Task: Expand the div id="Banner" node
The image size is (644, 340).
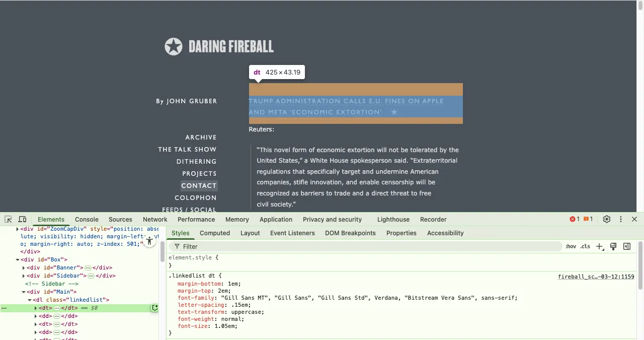Action: [24, 268]
